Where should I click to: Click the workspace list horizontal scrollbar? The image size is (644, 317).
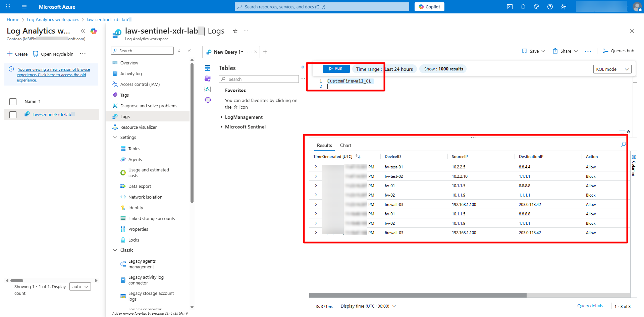coord(17,280)
